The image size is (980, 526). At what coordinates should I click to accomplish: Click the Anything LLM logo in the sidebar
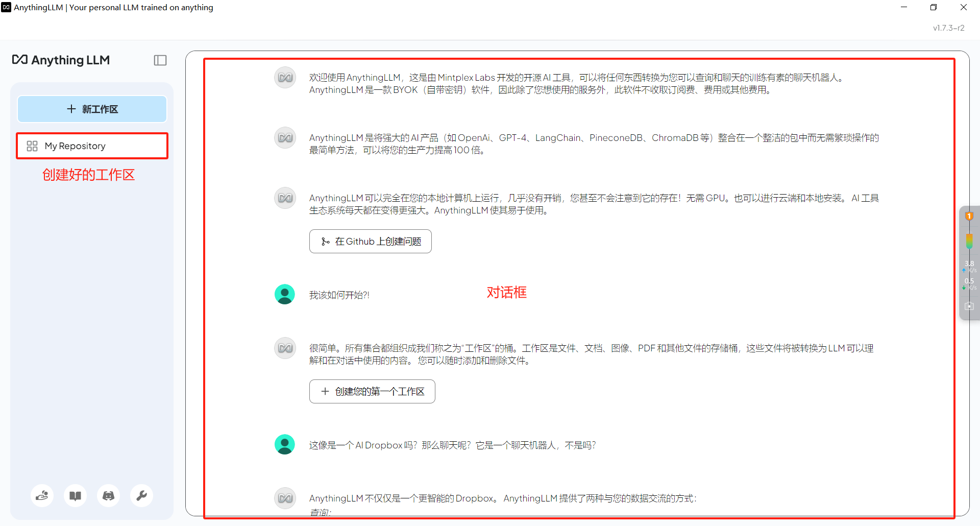(x=61, y=60)
